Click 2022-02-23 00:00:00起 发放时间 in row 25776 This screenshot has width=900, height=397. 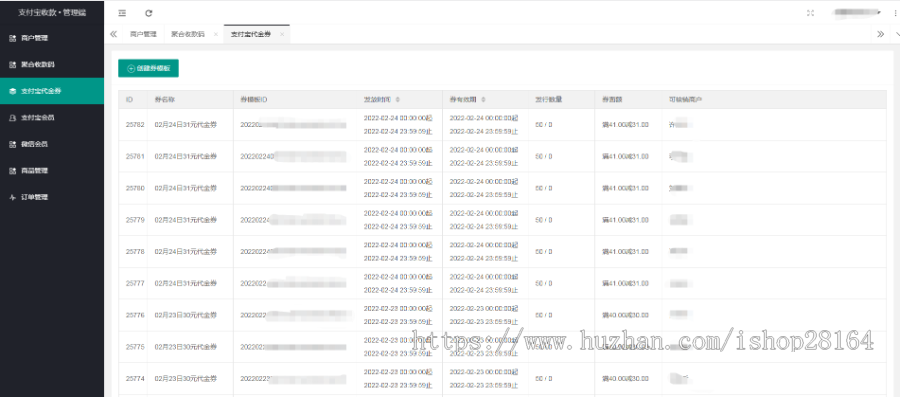pyautogui.click(x=398, y=309)
